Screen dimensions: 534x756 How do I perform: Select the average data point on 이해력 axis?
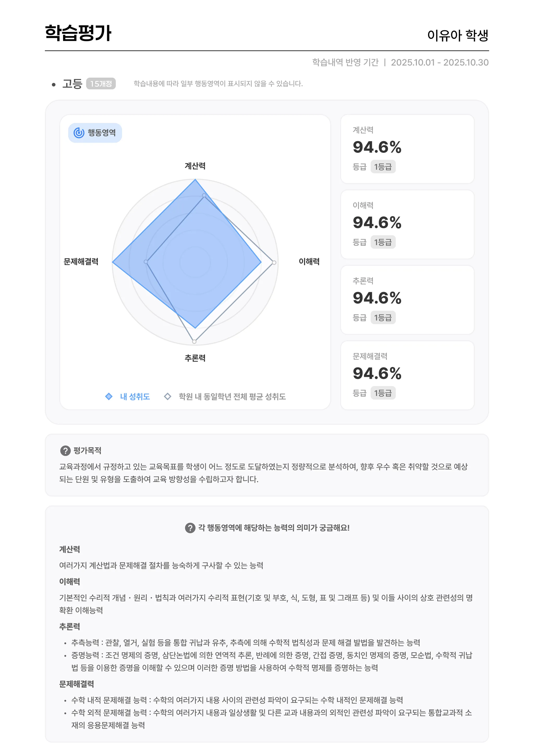pyautogui.click(x=274, y=262)
